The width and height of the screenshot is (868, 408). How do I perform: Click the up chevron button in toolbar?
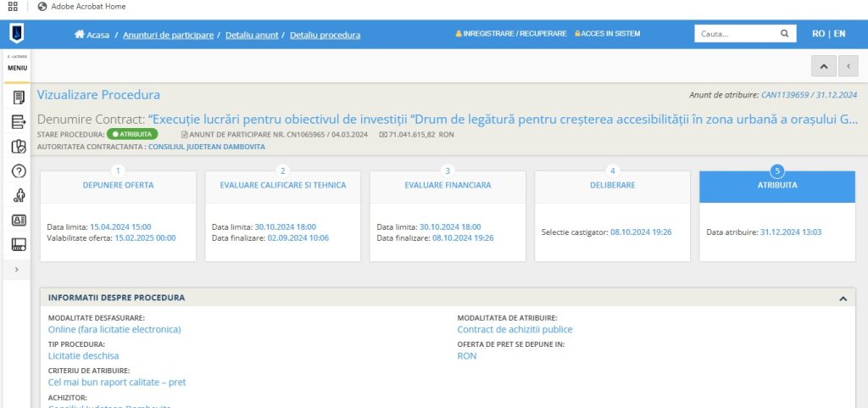pos(823,66)
